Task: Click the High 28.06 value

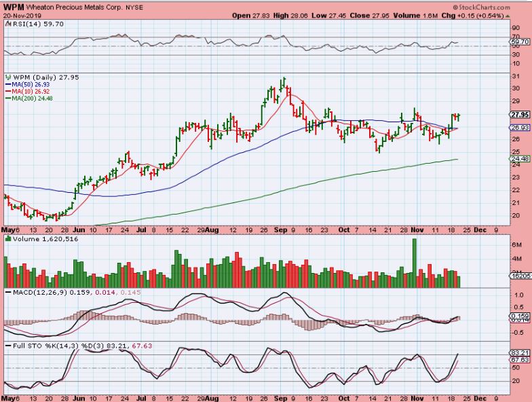Action: (x=292, y=16)
